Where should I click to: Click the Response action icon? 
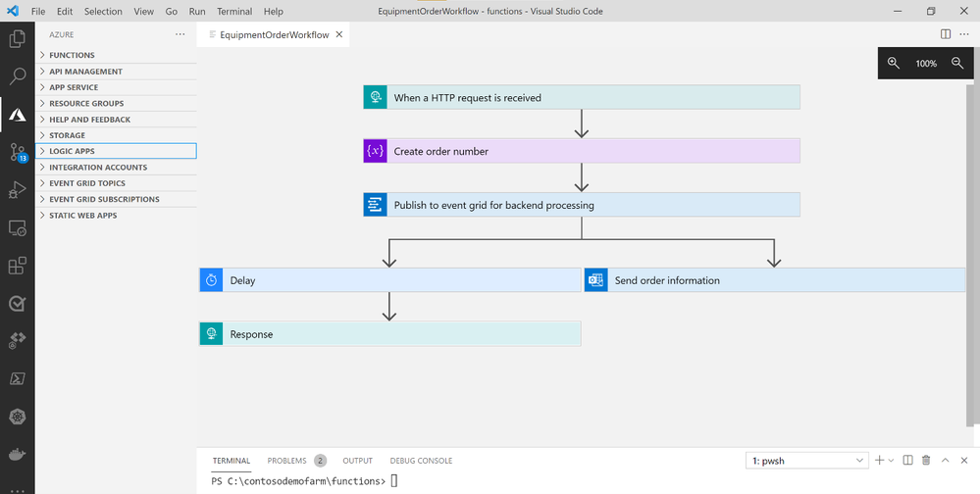211,334
